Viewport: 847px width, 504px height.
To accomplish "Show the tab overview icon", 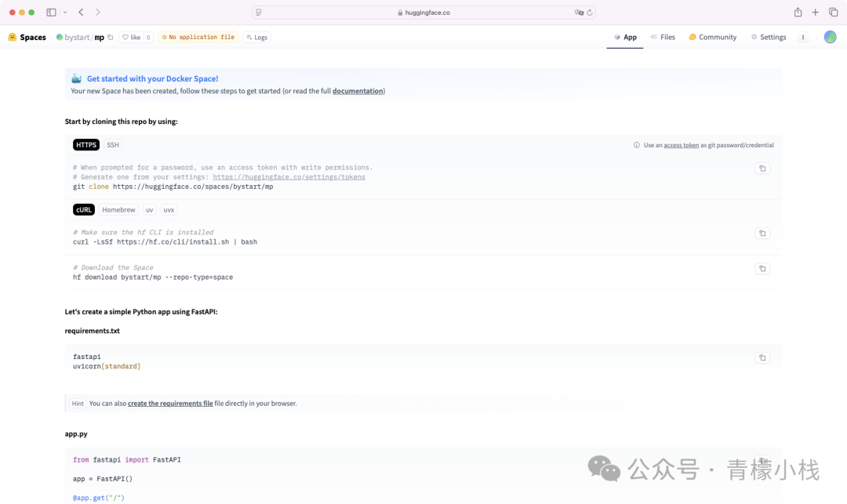I will 834,13.
